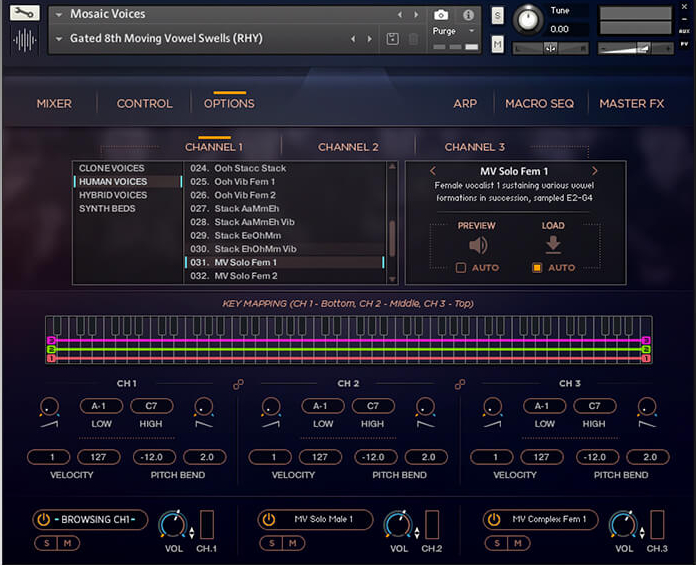Toggle header mute M button
696x565 pixels.
click(x=498, y=44)
